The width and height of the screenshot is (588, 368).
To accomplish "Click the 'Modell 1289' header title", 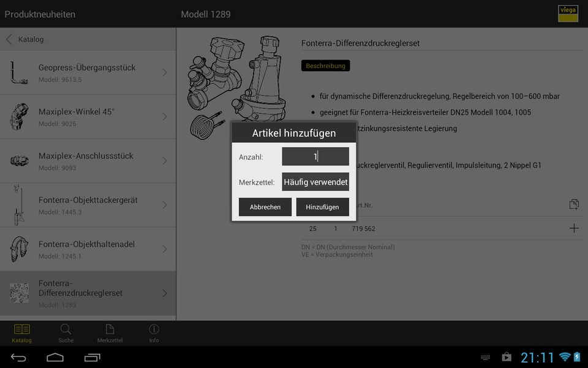I will pyautogui.click(x=206, y=14).
